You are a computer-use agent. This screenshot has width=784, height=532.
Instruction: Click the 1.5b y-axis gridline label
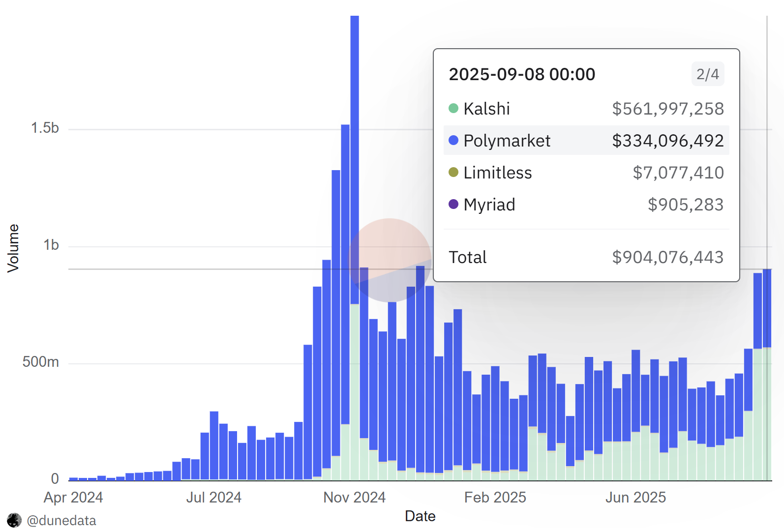pyautogui.click(x=45, y=128)
